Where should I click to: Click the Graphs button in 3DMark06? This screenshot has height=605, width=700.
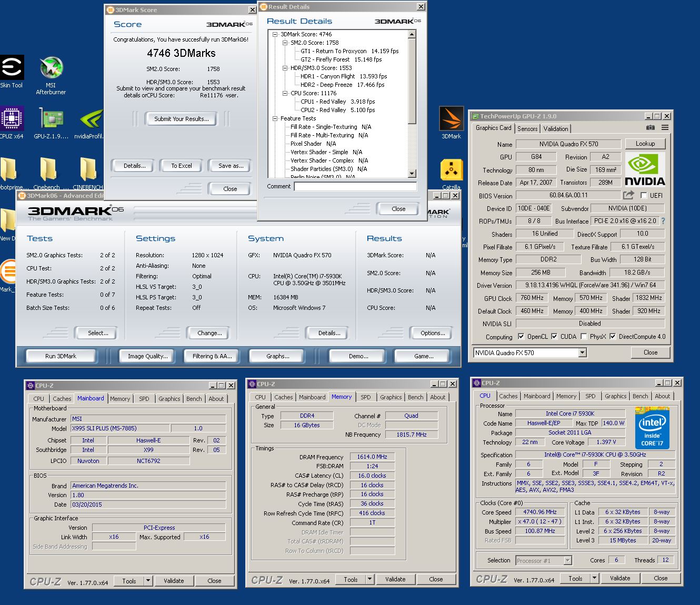click(x=278, y=356)
